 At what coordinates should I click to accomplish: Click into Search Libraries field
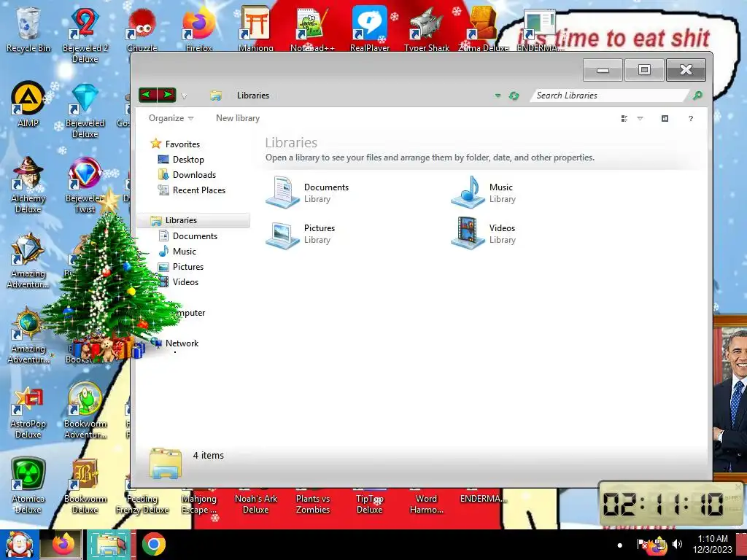point(609,96)
